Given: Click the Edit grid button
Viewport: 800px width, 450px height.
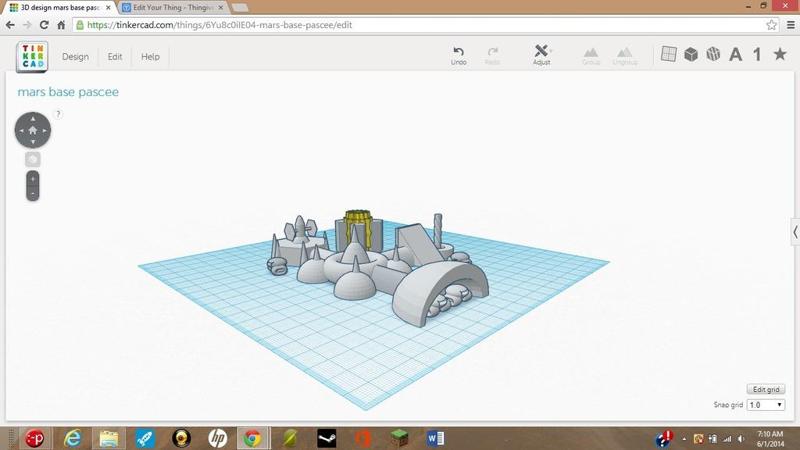Looking at the screenshot, I should (765, 389).
